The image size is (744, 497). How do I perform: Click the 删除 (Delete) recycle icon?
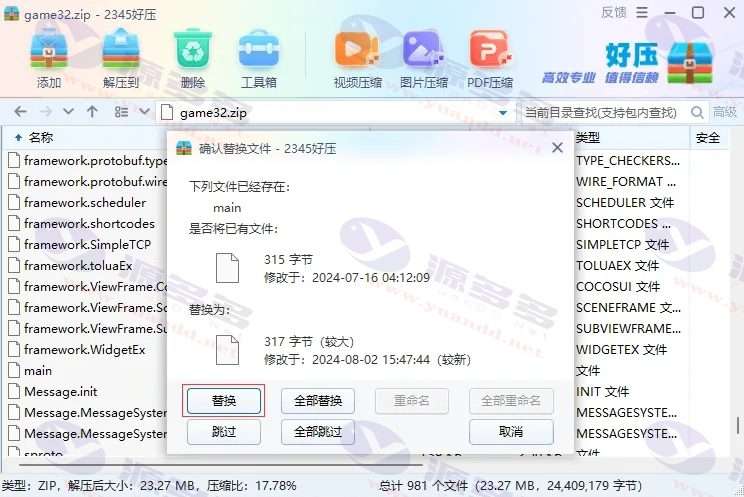coord(193,59)
